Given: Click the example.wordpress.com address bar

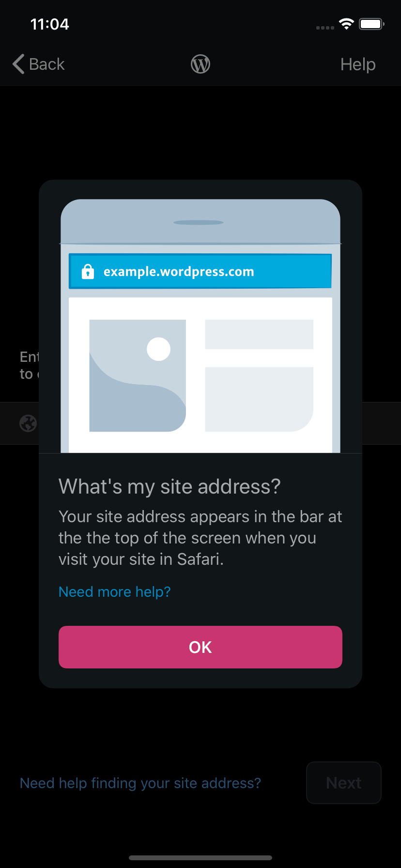Looking at the screenshot, I should [x=200, y=271].
